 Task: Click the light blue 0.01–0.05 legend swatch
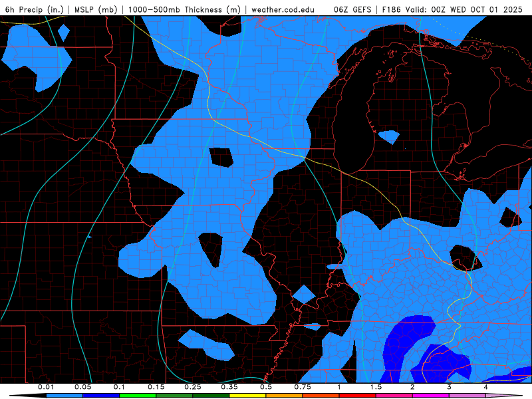pyautogui.click(x=65, y=396)
